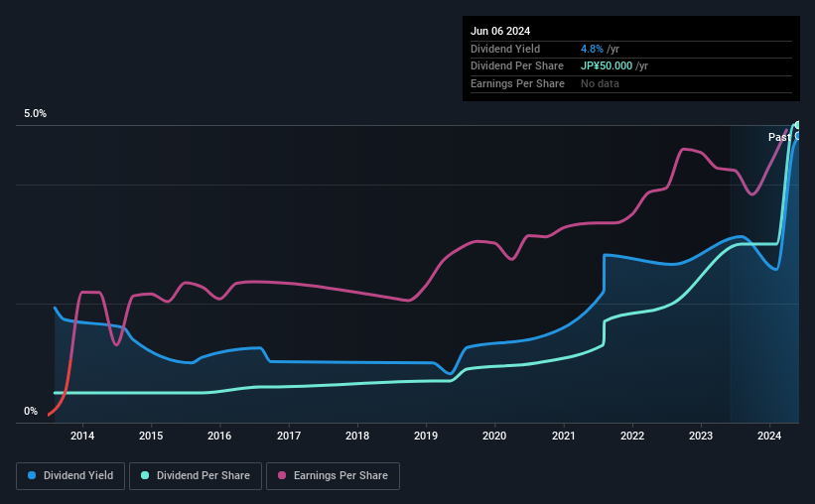The height and width of the screenshot is (504, 815).
Task: Toggle the Earnings Per Share legend button
Action: point(333,476)
